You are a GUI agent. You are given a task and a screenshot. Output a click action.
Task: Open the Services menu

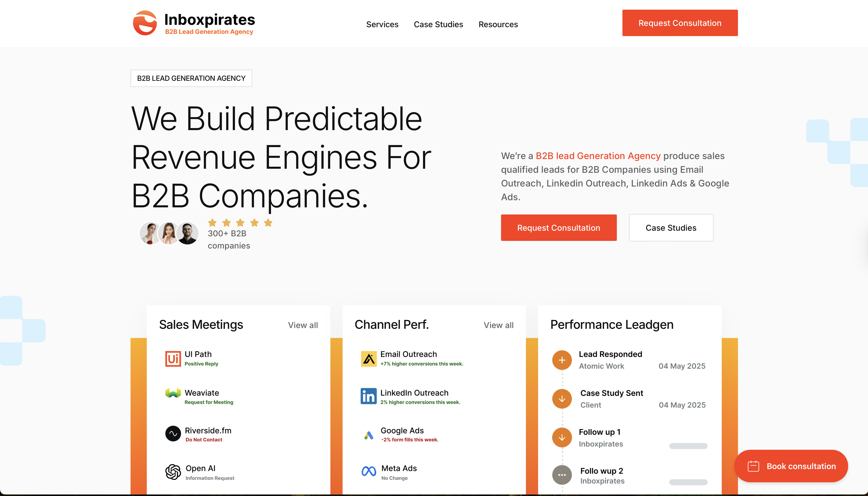382,25
